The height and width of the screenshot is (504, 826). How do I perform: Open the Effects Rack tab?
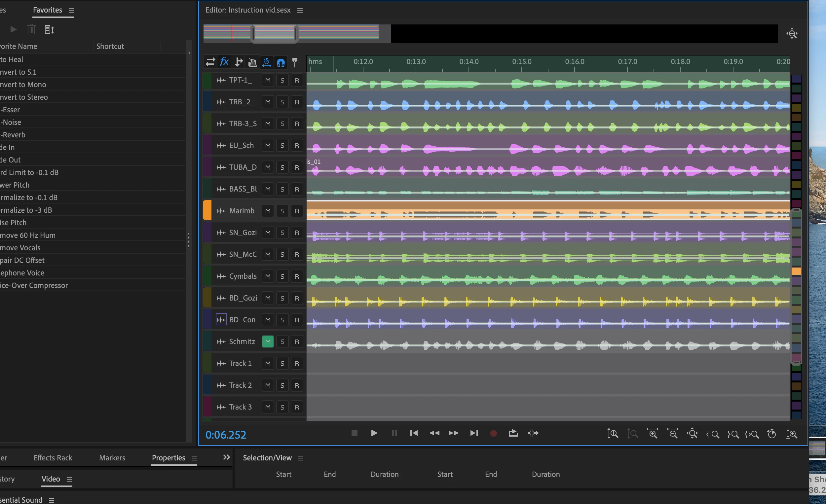tap(53, 458)
